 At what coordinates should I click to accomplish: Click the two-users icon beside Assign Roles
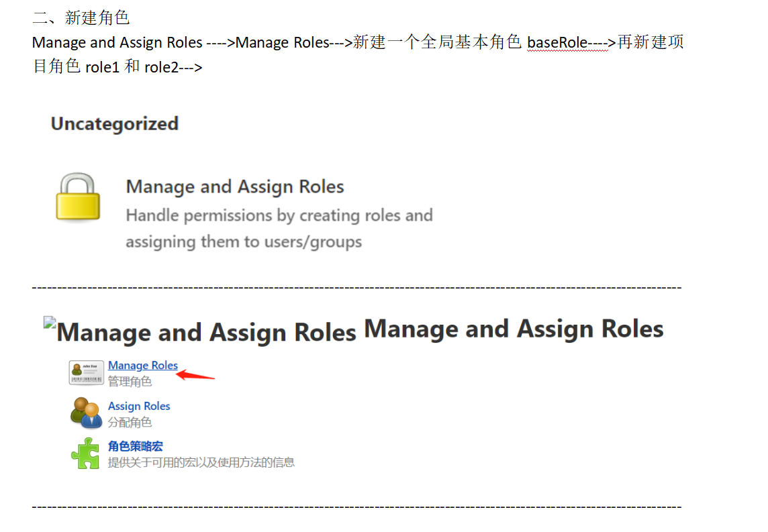pyautogui.click(x=86, y=413)
